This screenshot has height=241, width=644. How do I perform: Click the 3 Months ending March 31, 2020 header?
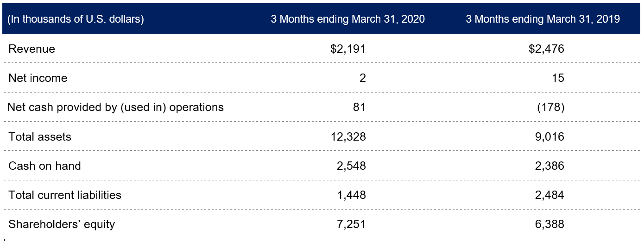click(x=347, y=19)
